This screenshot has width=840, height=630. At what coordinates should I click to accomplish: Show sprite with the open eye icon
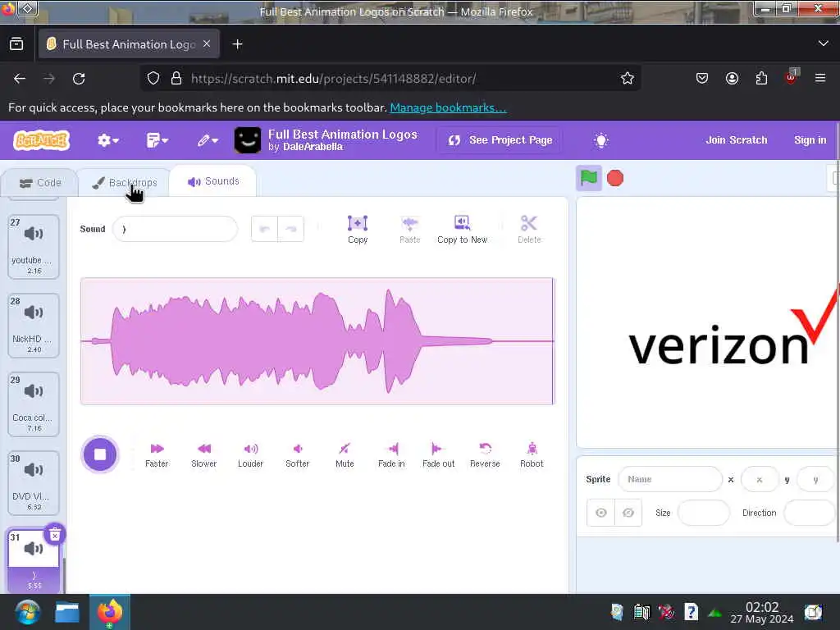pyautogui.click(x=601, y=513)
